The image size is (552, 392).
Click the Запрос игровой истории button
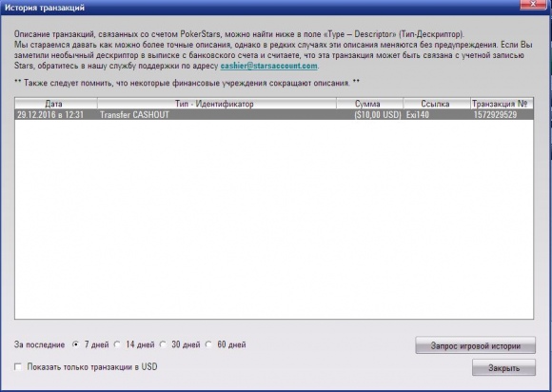click(x=476, y=345)
